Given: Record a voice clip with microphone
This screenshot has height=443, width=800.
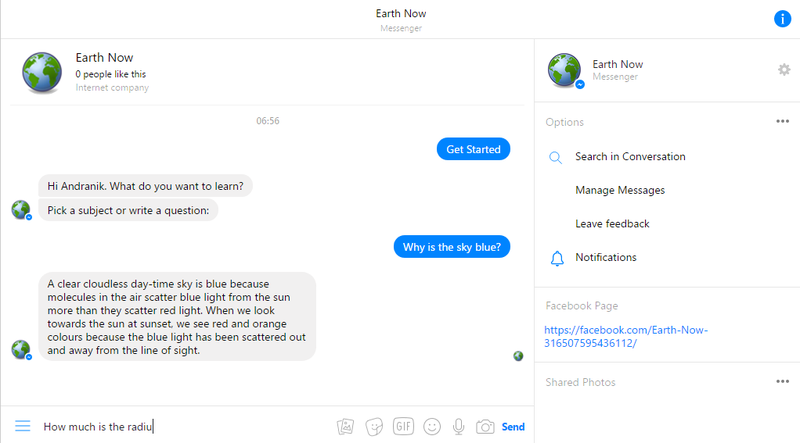Looking at the screenshot, I should coord(459,426).
